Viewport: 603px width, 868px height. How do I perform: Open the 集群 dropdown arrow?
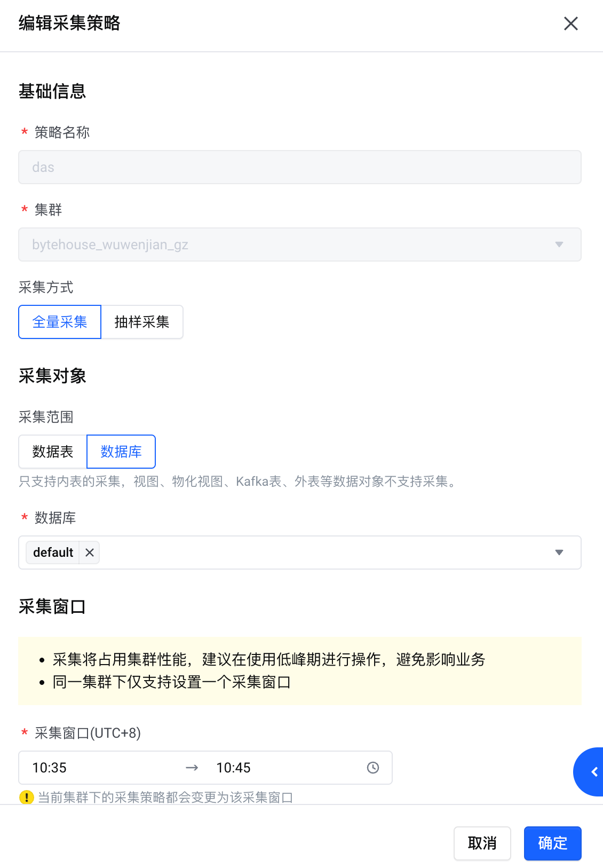(x=559, y=244)
